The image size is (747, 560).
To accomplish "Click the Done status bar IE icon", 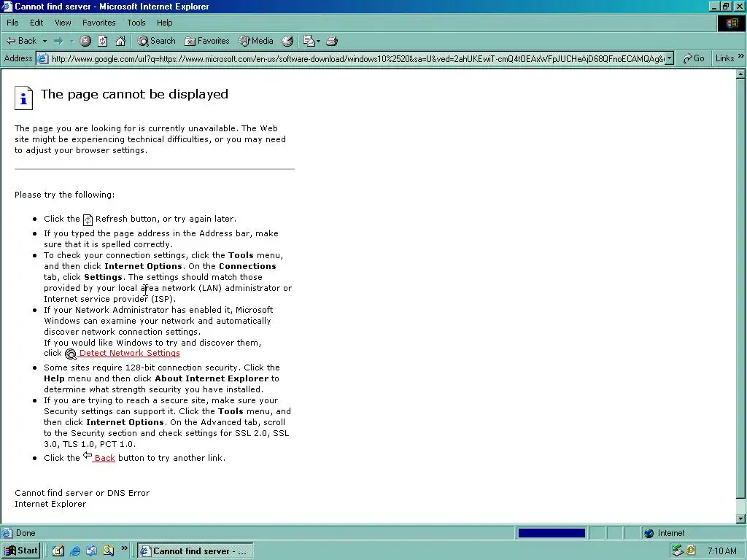I will pos(7,533).
